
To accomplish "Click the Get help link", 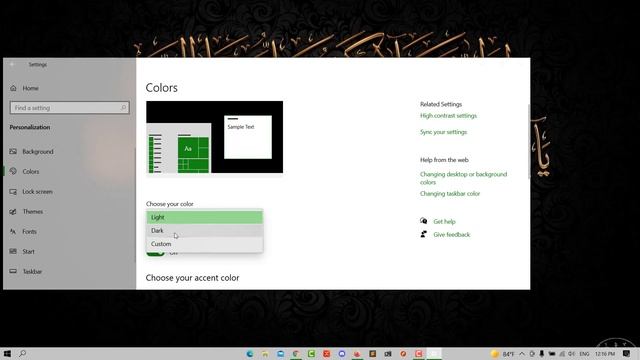I will [444, 221].
